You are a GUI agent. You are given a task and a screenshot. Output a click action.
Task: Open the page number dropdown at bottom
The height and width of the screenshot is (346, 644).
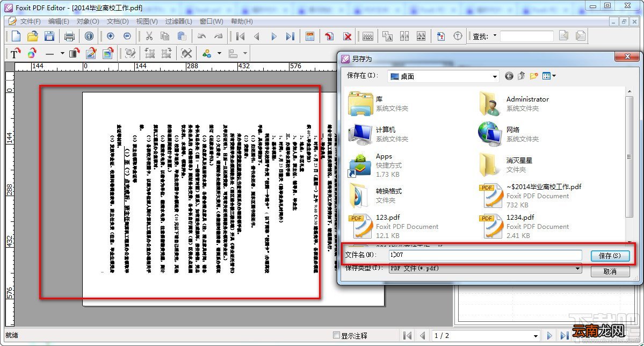(x=536, y=336)
